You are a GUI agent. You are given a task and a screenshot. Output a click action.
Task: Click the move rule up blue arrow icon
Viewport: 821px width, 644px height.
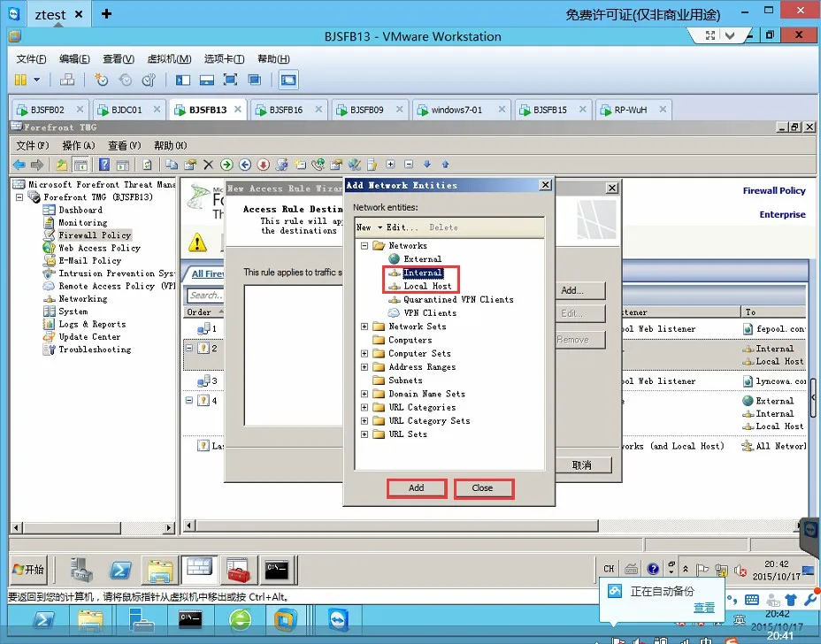445,165
